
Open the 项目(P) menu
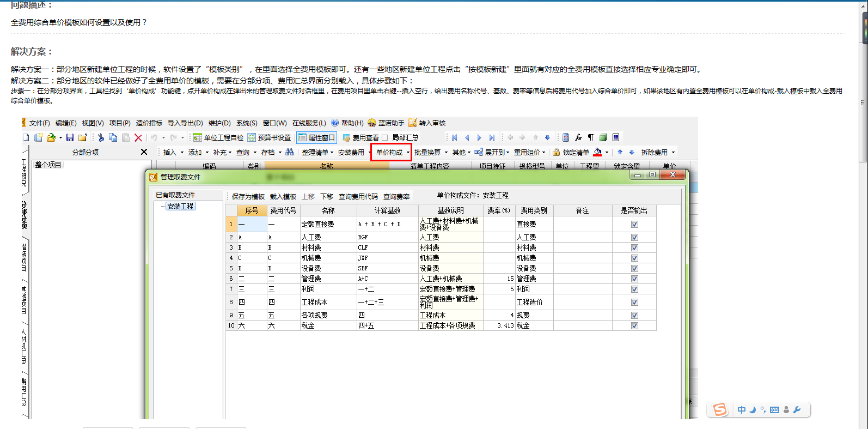point(120,123)
